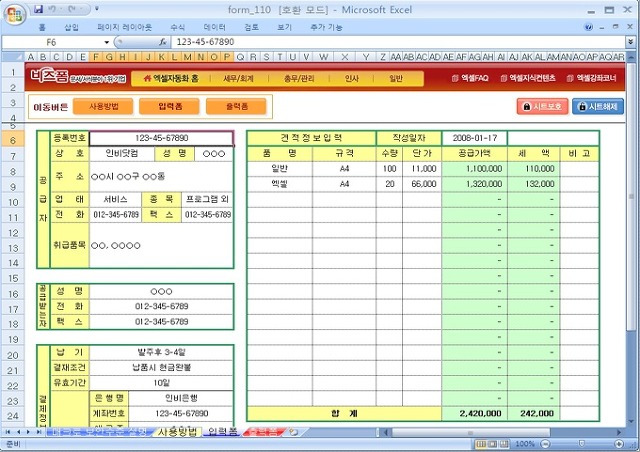This screenshot has width=640, height=452.
Task: Select the 작성일자 date cell 2008-01-17
Action: pyautogui.click(x=474, y=138)
